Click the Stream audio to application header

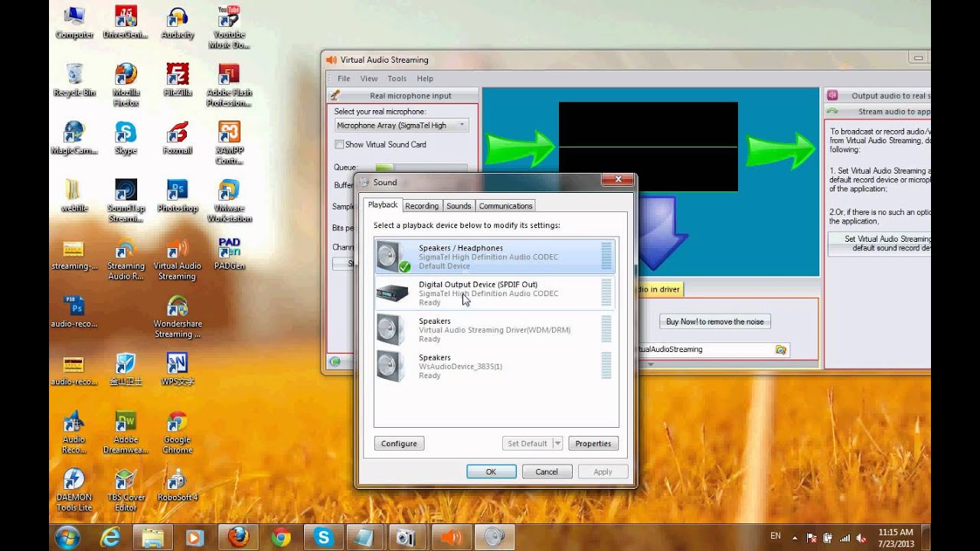(880, 112)
